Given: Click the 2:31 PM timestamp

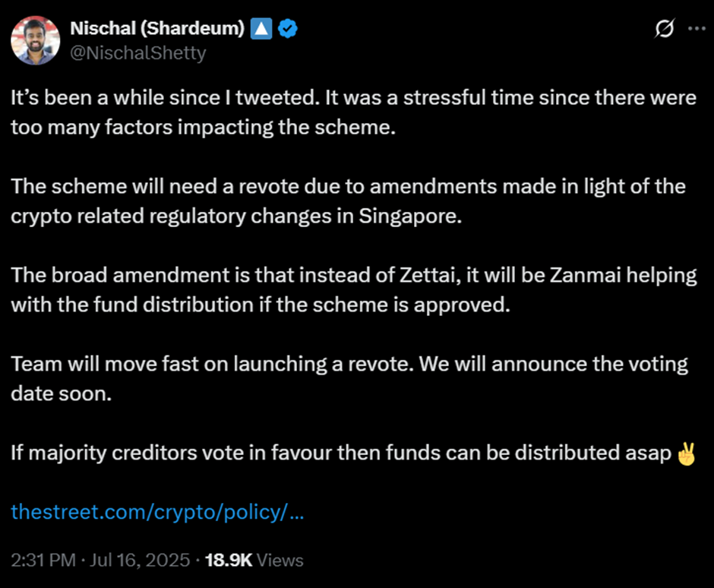Looking at the screenshot, I should (43, 560).
